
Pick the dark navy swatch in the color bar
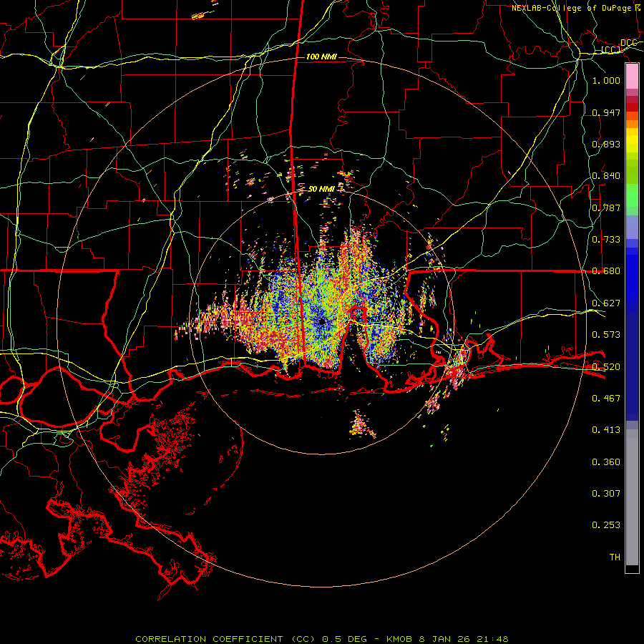tap(632, 366)
